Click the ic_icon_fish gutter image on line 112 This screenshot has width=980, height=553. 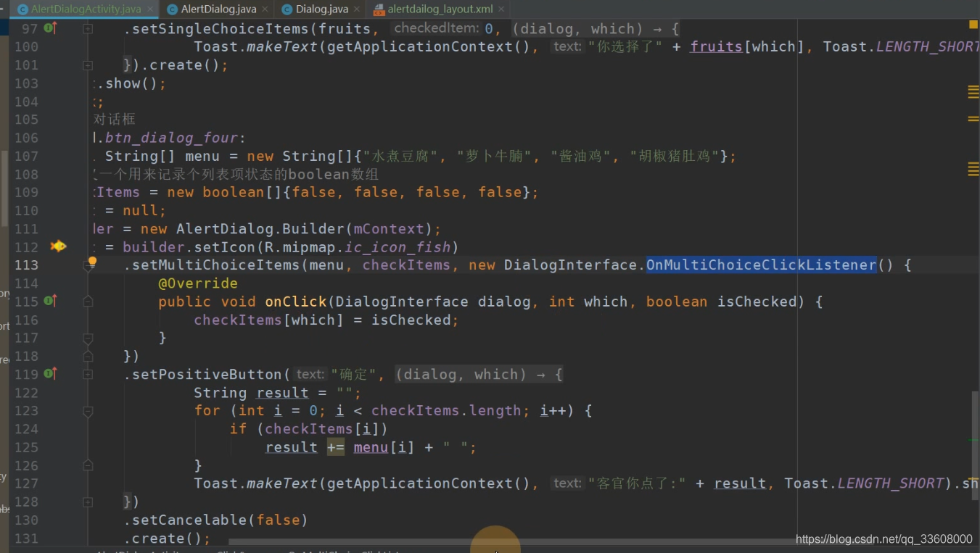coord(58,246)
